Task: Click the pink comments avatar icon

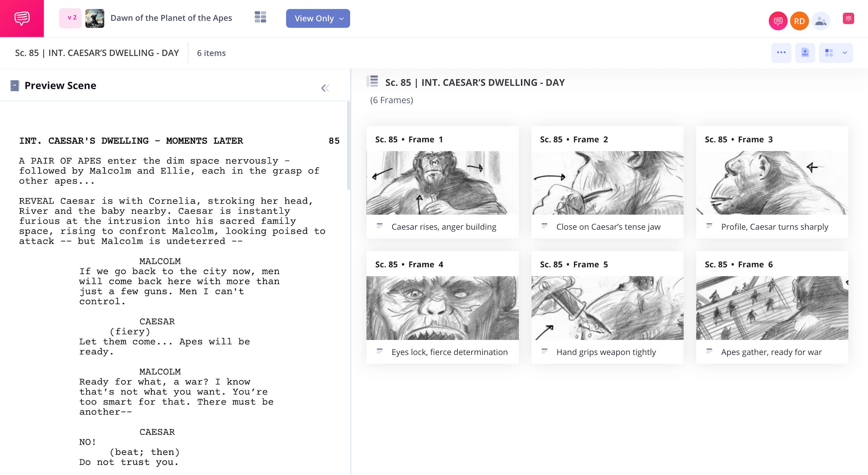Action: click(x=778, y=21)
